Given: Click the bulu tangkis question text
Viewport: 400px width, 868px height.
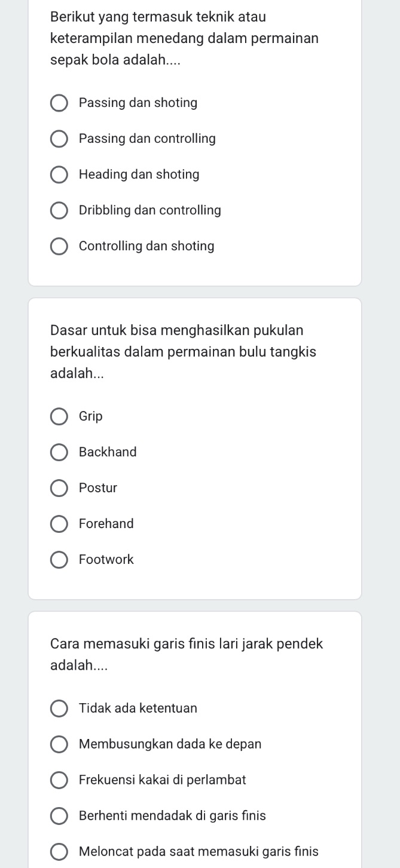Looking at the screenshot, I should click(x=179, y=351).
